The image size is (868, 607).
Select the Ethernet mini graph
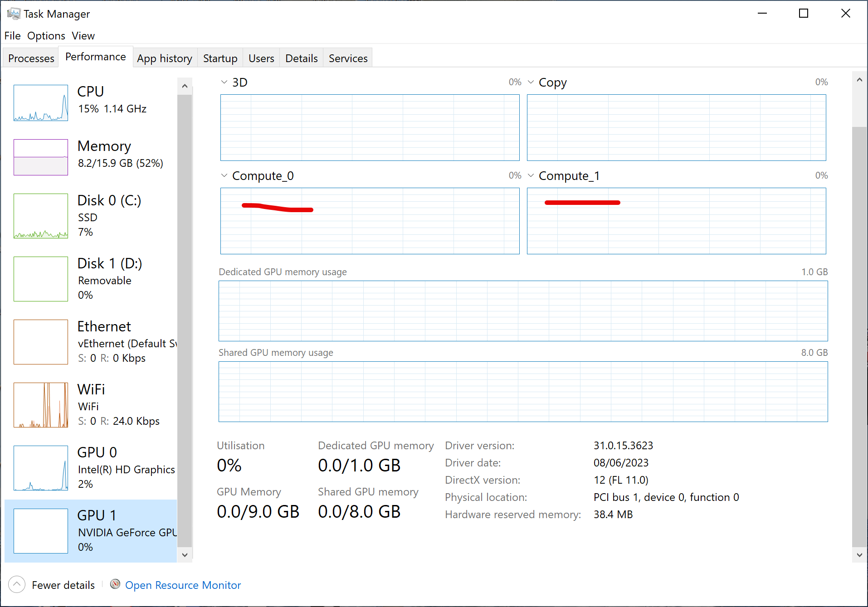coord(41,342)
